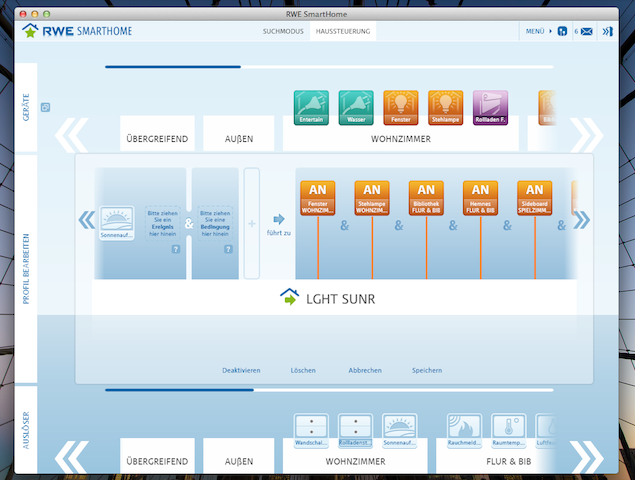Open the Menü dropdown
Viewport: 635px width, 480px height.
point(539,31)
